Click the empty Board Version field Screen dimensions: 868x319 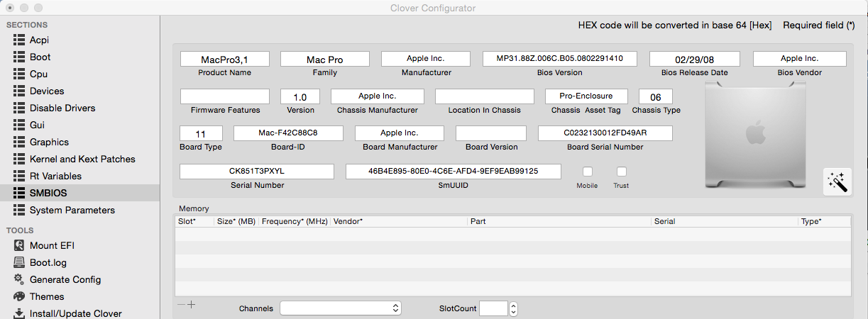click(x=491, y=133)
